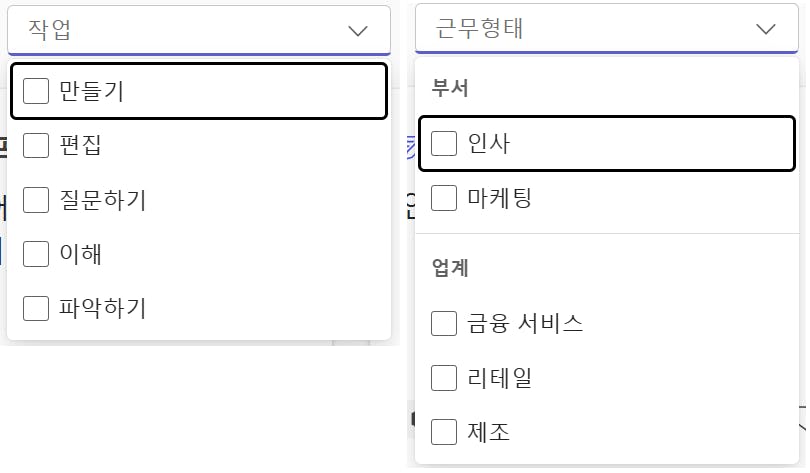Toggle the 이해 checkbox
This screenshot has width=810, height=473.
pos(36,254)
